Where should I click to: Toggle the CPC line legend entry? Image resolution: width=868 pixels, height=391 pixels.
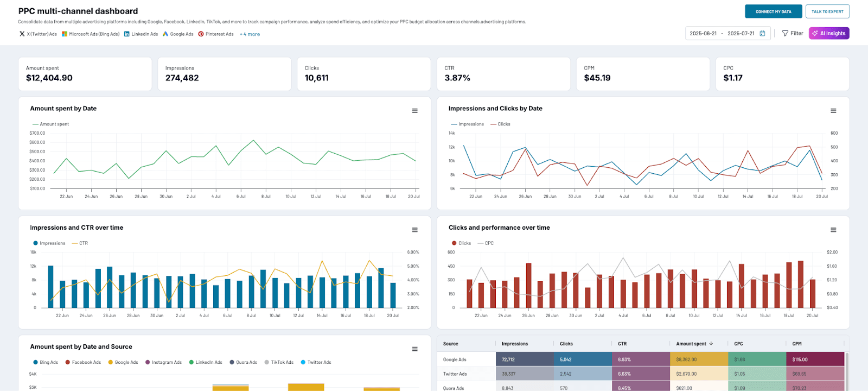click(x=486, y=243)
